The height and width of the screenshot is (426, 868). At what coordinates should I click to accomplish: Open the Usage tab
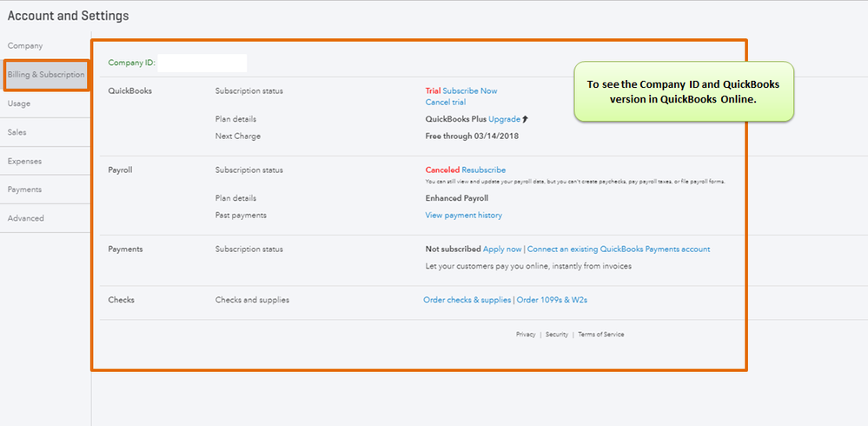(x=19, y=103)
